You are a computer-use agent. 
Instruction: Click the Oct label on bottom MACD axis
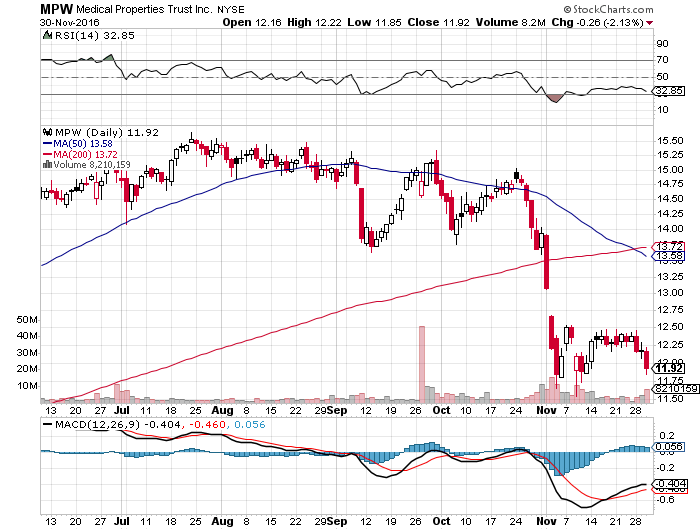pyautogui.click(x=442, y=522)
